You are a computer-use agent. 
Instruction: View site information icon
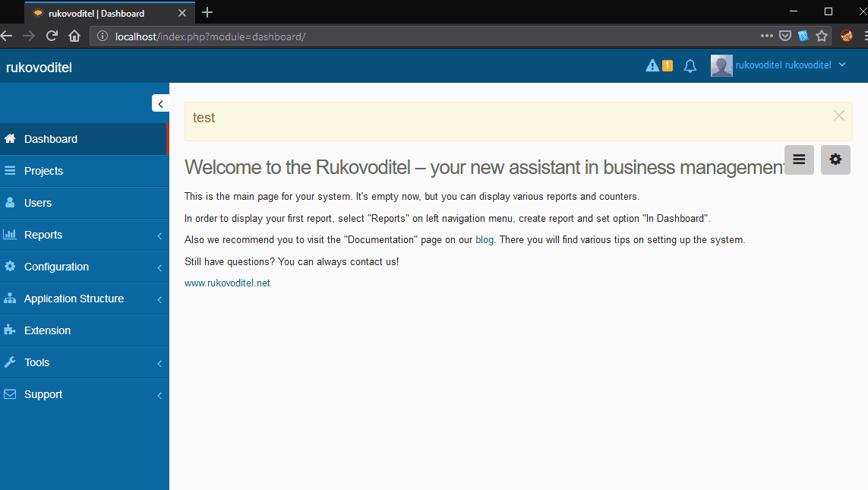[103, 36]
